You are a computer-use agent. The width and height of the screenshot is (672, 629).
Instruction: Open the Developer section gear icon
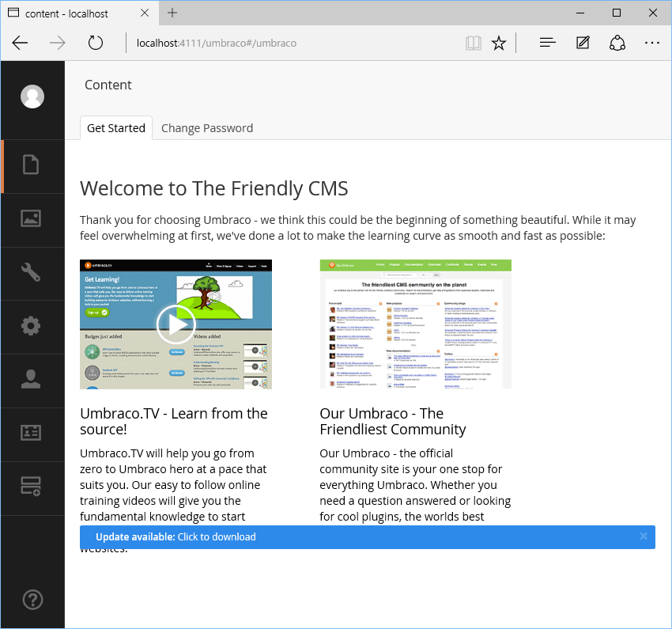[31, 326]
